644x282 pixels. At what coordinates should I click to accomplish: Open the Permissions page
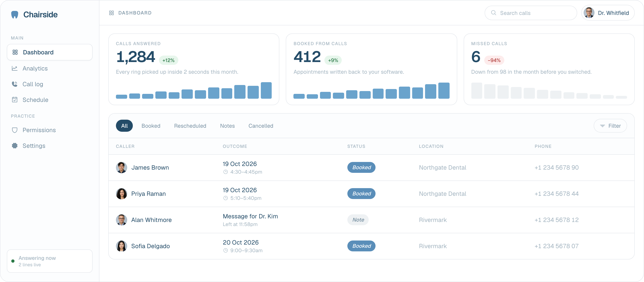pos(50,130)
